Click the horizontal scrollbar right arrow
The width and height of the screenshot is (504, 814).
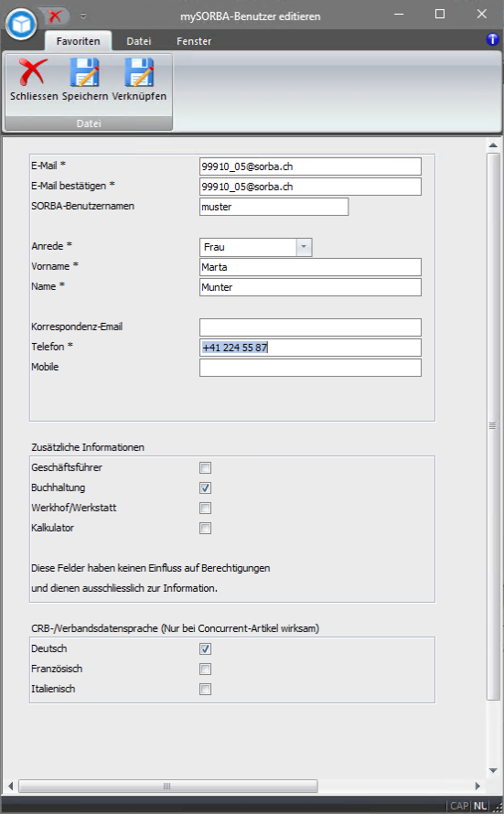click(477, 786)
